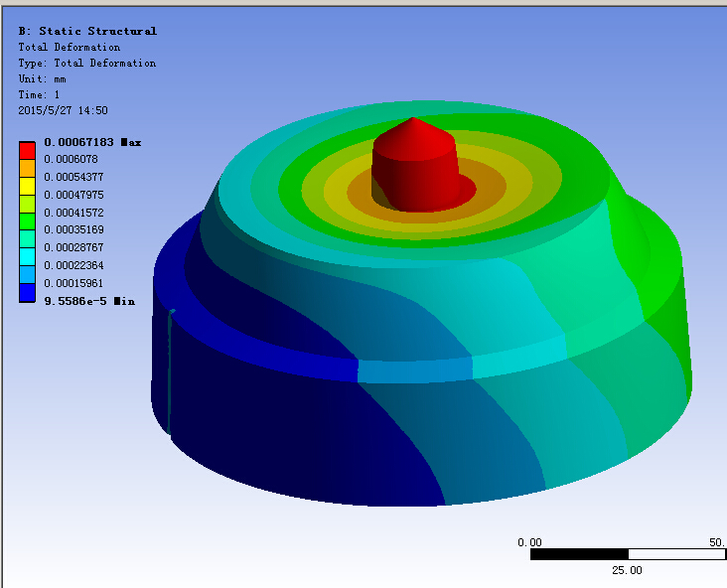727x588 pixels.
Task: Click the 2015/5/27 14:50 timestamp
Action: tap(63, 110)
